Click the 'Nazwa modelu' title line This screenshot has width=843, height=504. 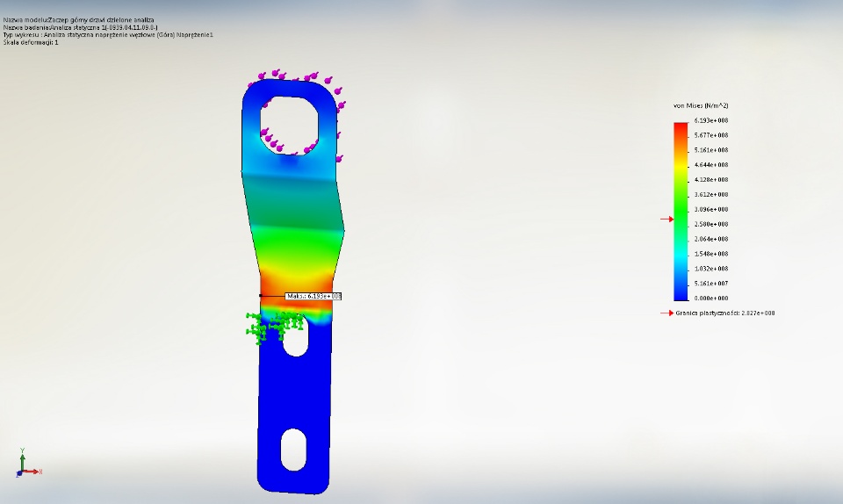(x=78, y=20)
